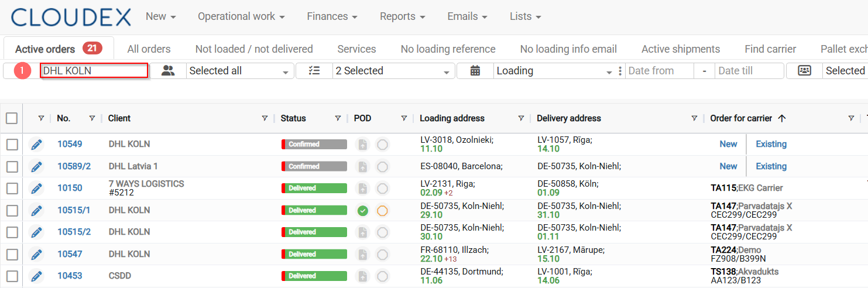Click the DHL KOLN search field
This screenshot has width=868, height=288.
click(x=94, y=71)
